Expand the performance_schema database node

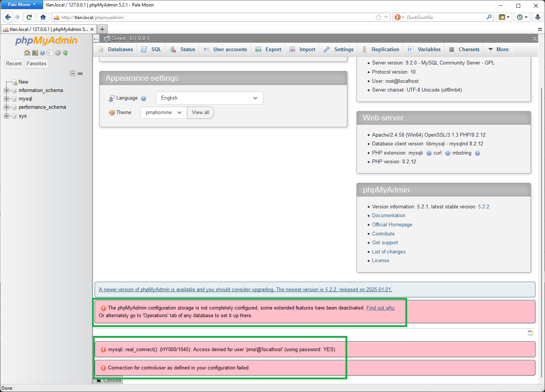tap(6, 107)
